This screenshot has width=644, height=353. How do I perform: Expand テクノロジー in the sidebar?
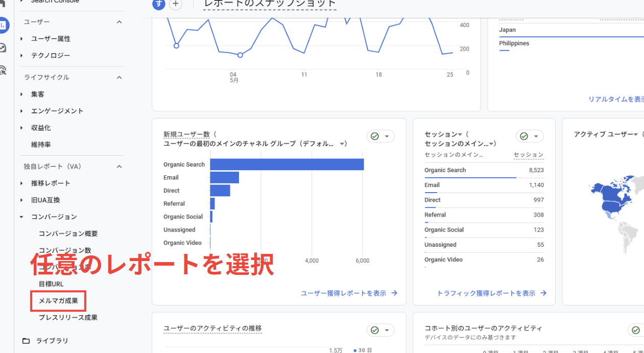(x=21, y=56)
